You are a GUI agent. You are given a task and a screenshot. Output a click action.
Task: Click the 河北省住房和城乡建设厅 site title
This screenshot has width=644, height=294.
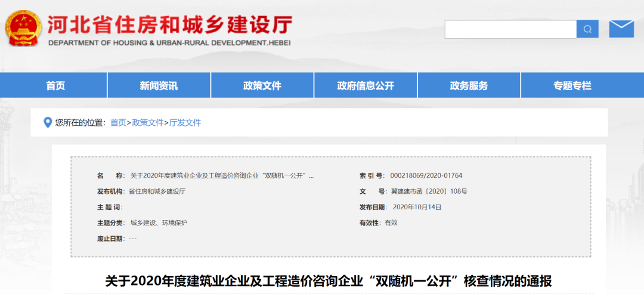pyautogui.click(x=170, y=25)
